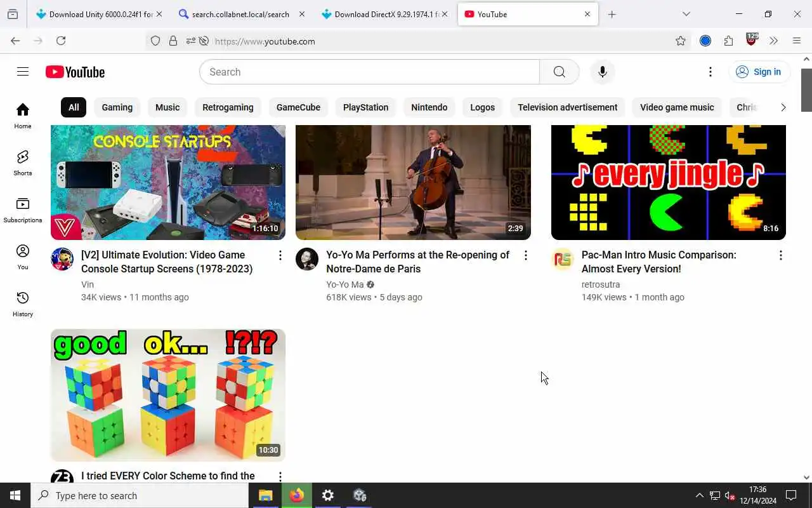Open options for the EVERY Color Scheme video
Viewport: 812px width, 508px height.
pos(280,476)
